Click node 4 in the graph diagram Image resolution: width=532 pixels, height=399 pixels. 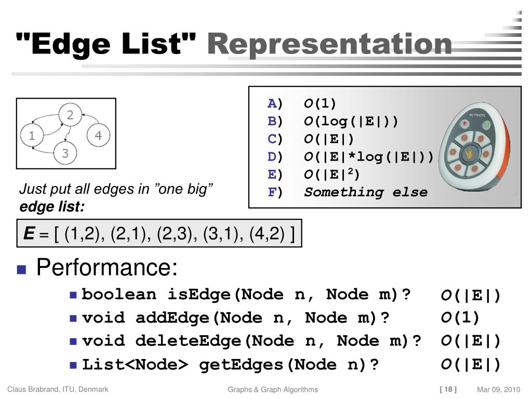pos(98,136)
